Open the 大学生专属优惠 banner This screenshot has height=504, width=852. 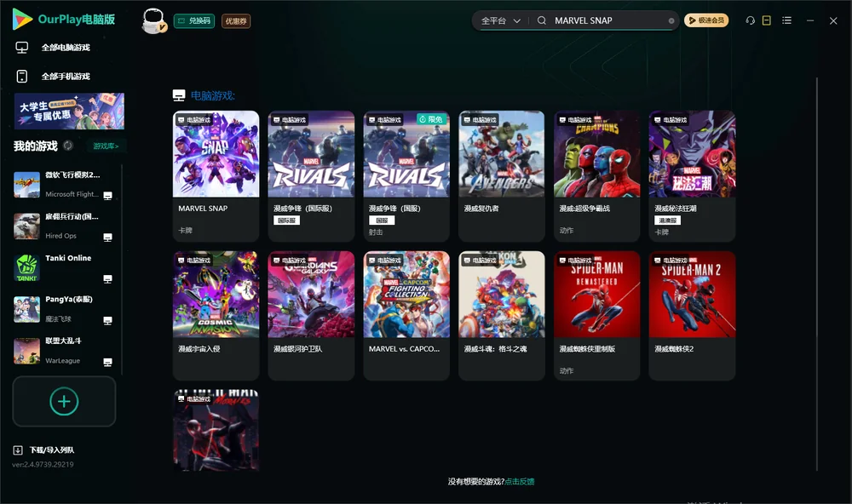70,112
